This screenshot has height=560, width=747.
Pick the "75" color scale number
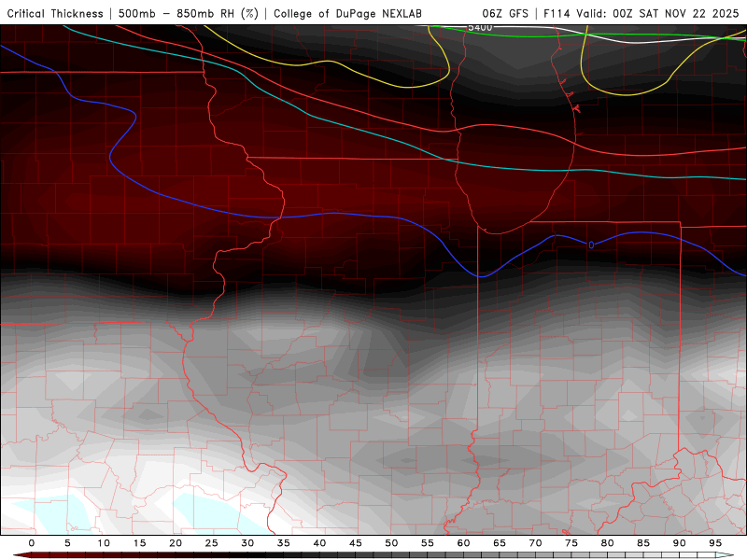(571, 543)
